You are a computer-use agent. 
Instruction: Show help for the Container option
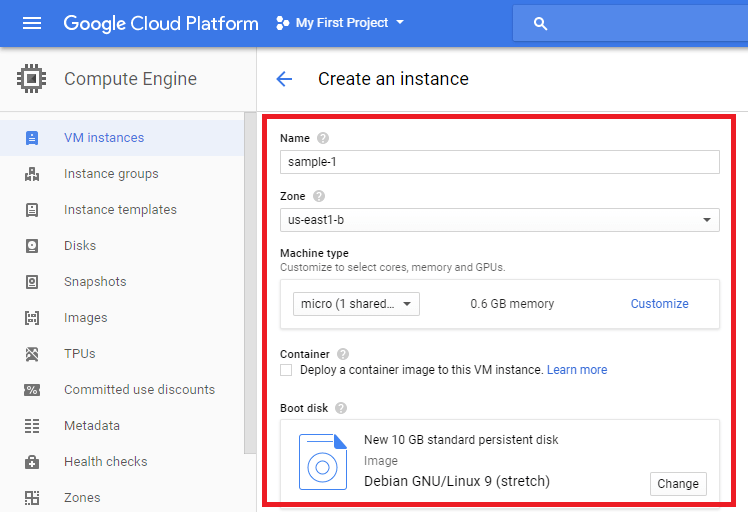pyautogui.click(x=343, y=354)
